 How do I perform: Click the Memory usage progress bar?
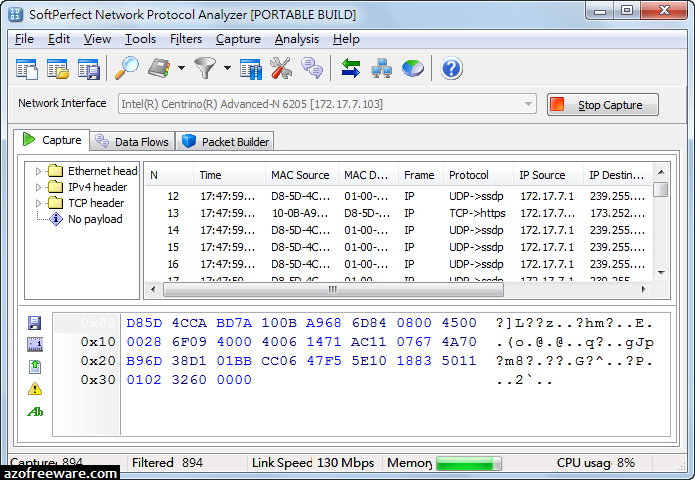tap(469, 464)
